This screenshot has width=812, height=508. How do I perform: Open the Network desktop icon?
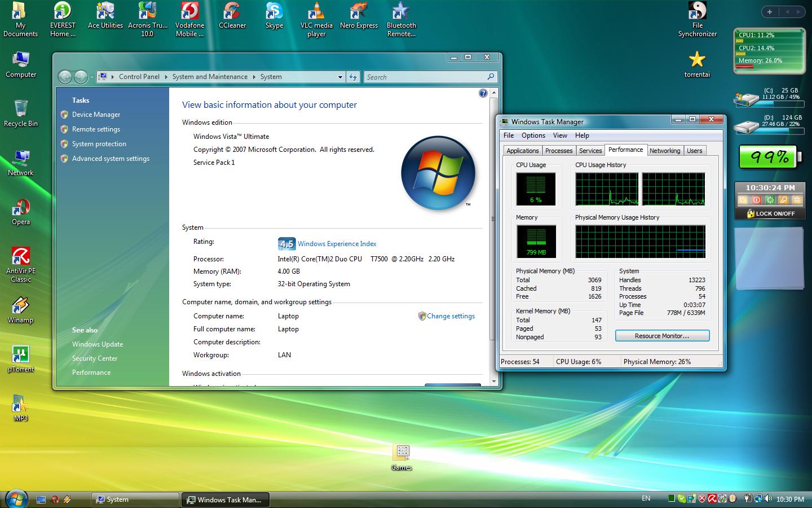21,163
